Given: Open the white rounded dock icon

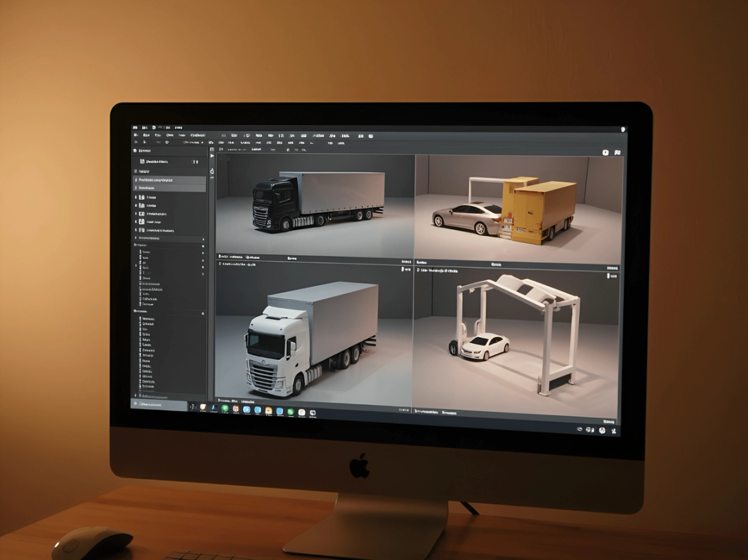Looking at the screenshot, I should pos(302,413).
